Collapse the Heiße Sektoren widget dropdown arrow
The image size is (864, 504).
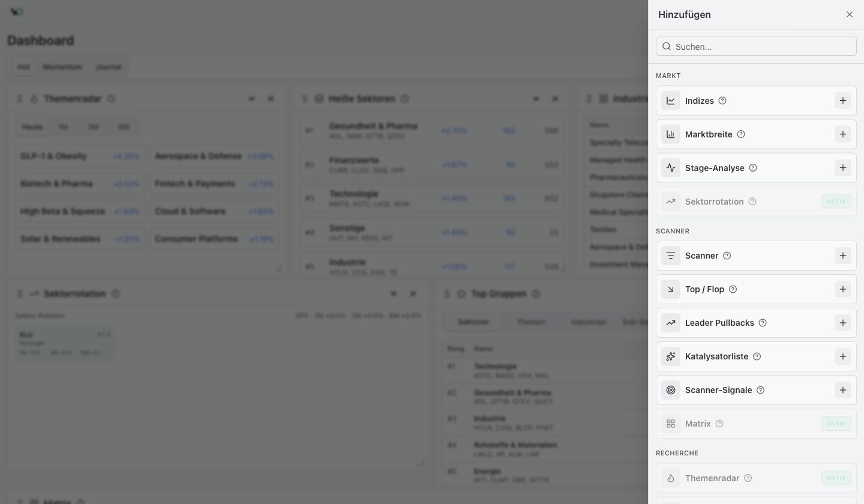pyautogui.click(x=536, y=98)
